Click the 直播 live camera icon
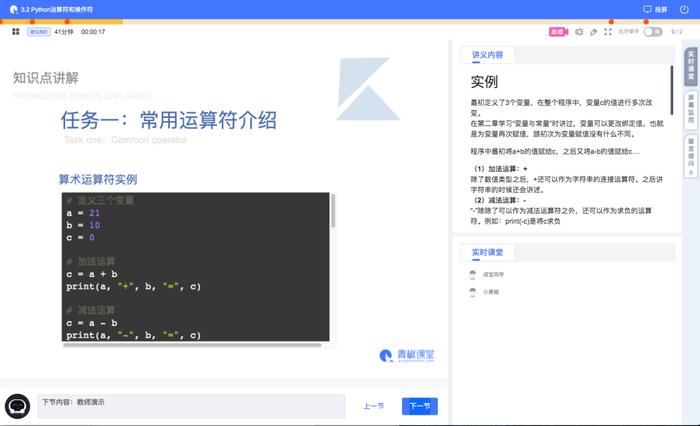Image resolution: width=700 pixels, height=426 pixels. [x=558, y=32]
